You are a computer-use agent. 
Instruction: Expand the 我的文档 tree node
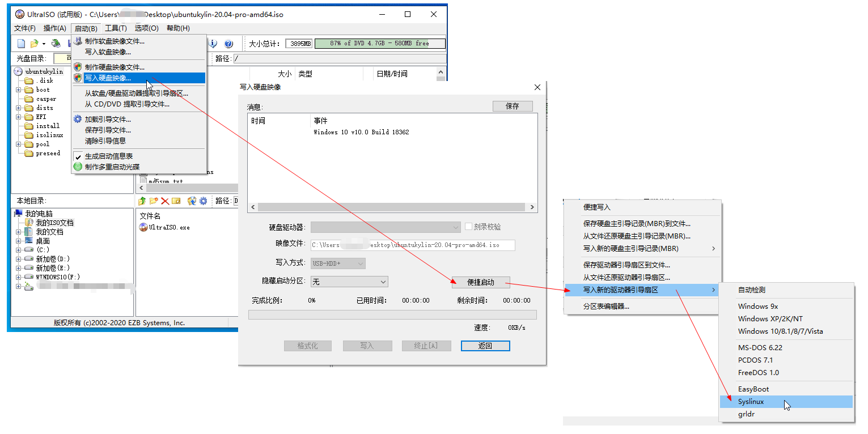(x=19, y=232)
